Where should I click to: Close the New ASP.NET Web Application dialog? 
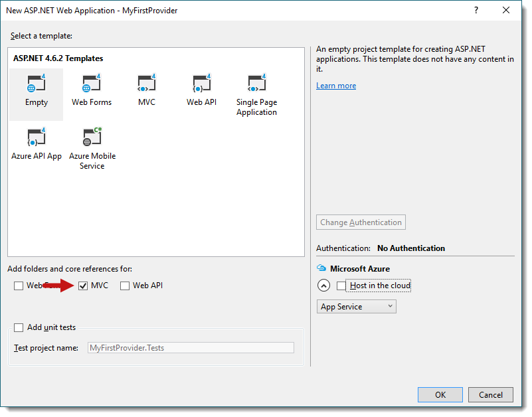pos(506,10)
